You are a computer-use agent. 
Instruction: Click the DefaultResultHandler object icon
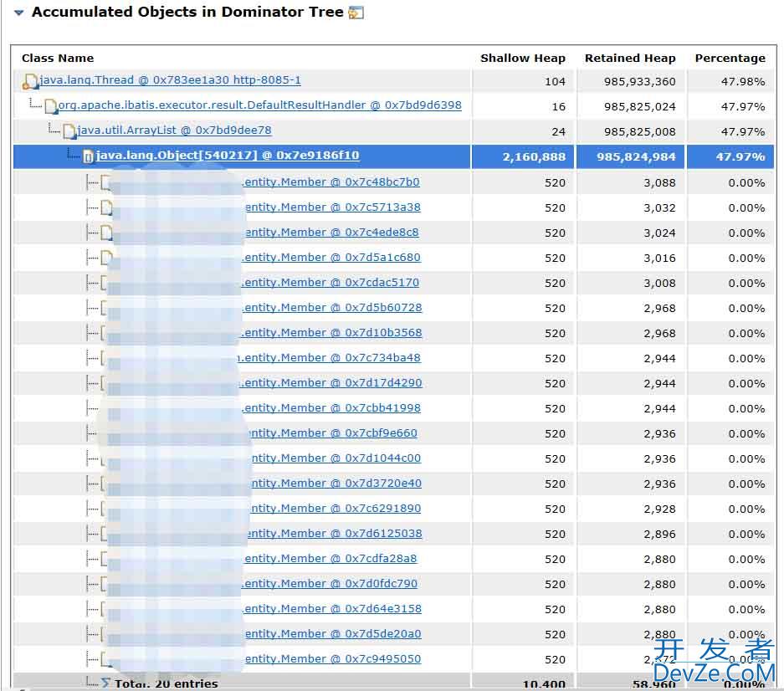(50, 106)
